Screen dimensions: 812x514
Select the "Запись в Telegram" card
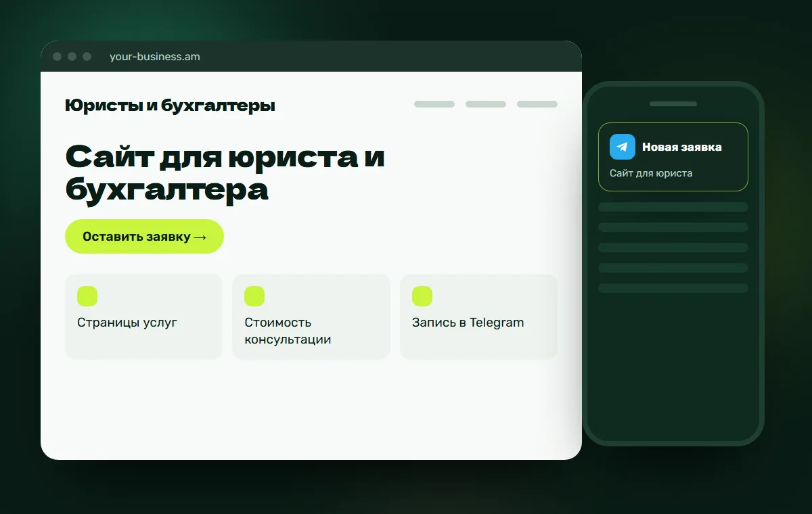[478, 317]
